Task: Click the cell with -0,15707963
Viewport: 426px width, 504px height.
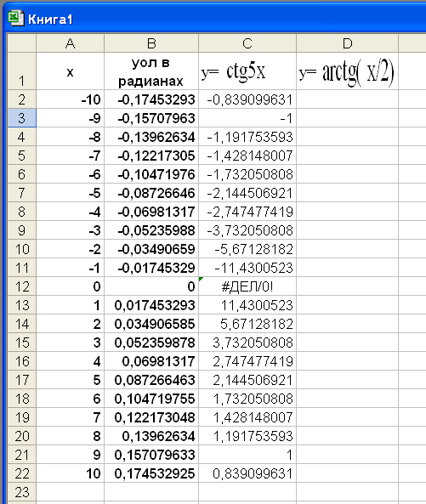Action: coord(151,118)
